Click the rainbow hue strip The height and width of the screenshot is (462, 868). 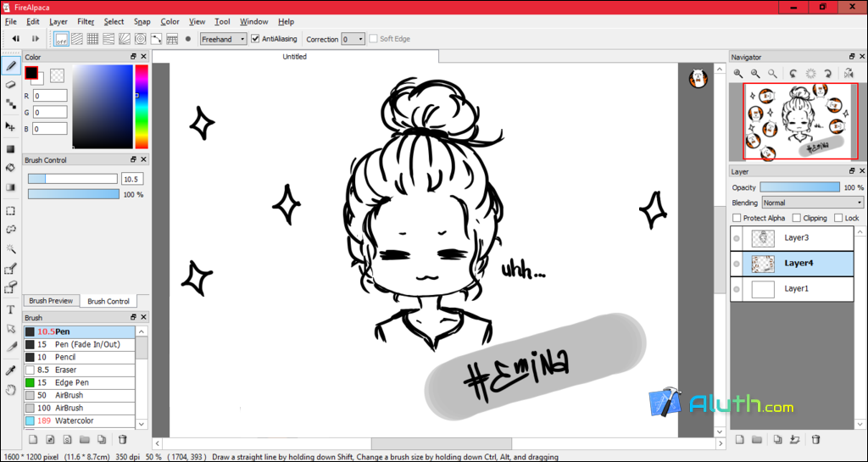142,107
